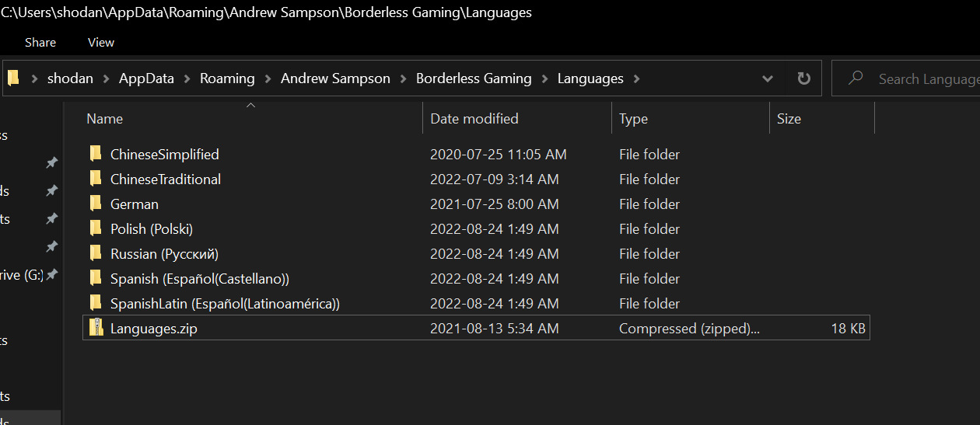
Task: Select the German folder name
Action: tap(135, 204)
